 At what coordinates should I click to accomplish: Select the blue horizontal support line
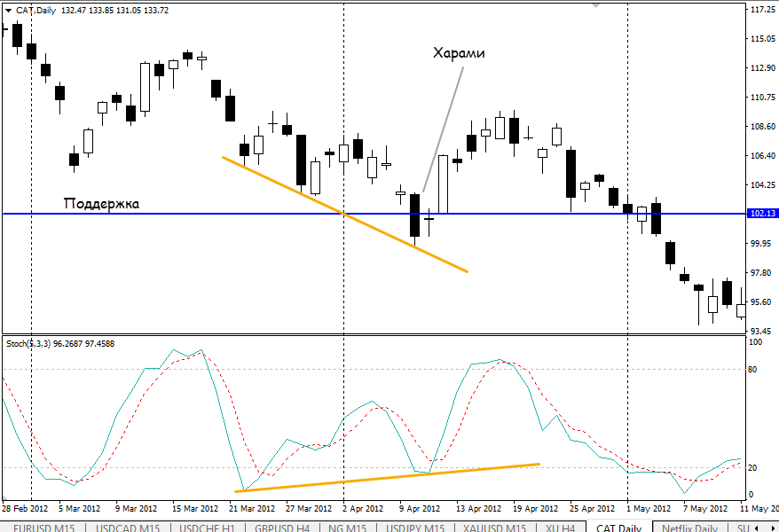[x=222, y=214]
